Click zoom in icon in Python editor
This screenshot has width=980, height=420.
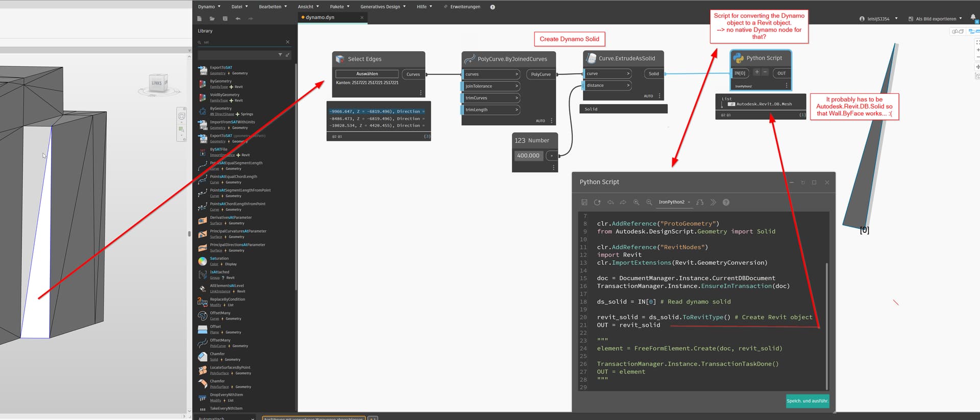click(636, 203)
